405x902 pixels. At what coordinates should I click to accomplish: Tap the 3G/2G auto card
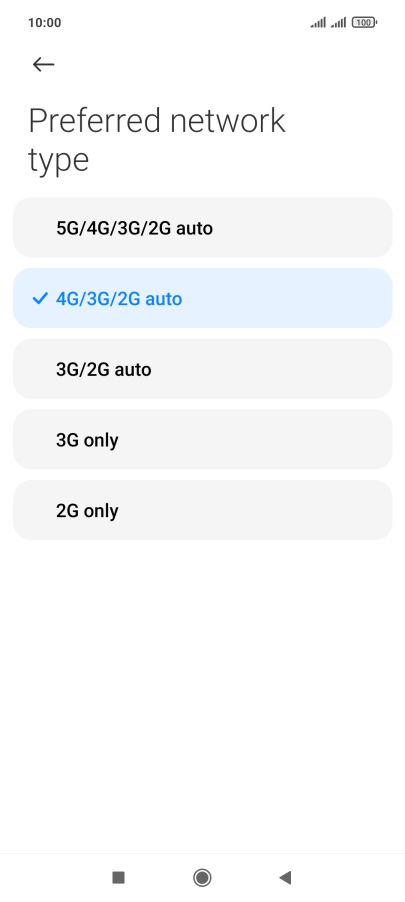click(202, 369)
